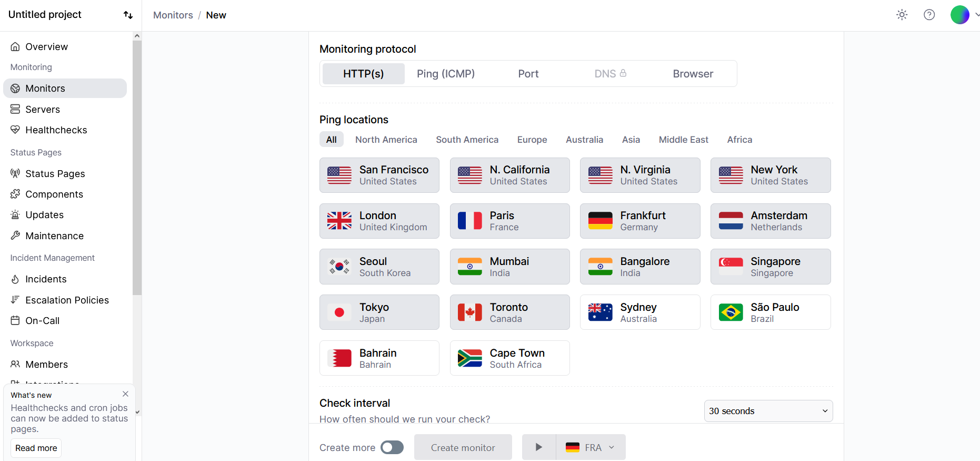The width and height of the screenshot is (980, 461).
Task: Filter locations by Africa
Action: click(739, 140)
